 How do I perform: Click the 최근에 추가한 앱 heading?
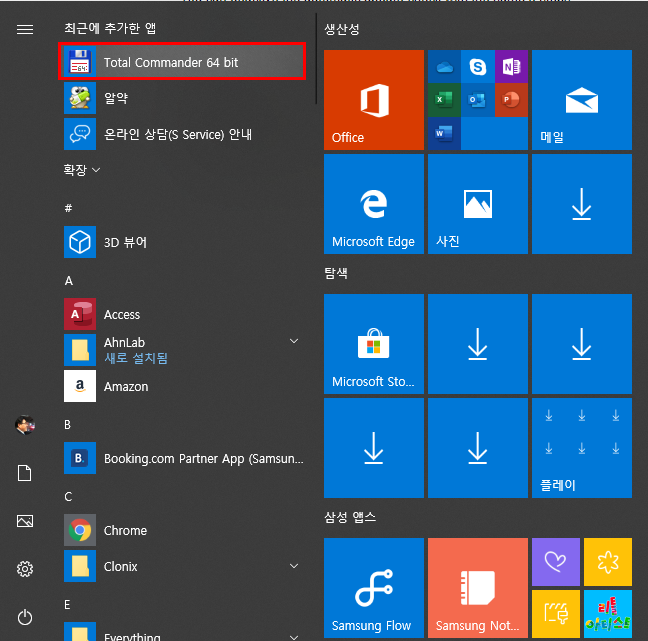(110, 28)
